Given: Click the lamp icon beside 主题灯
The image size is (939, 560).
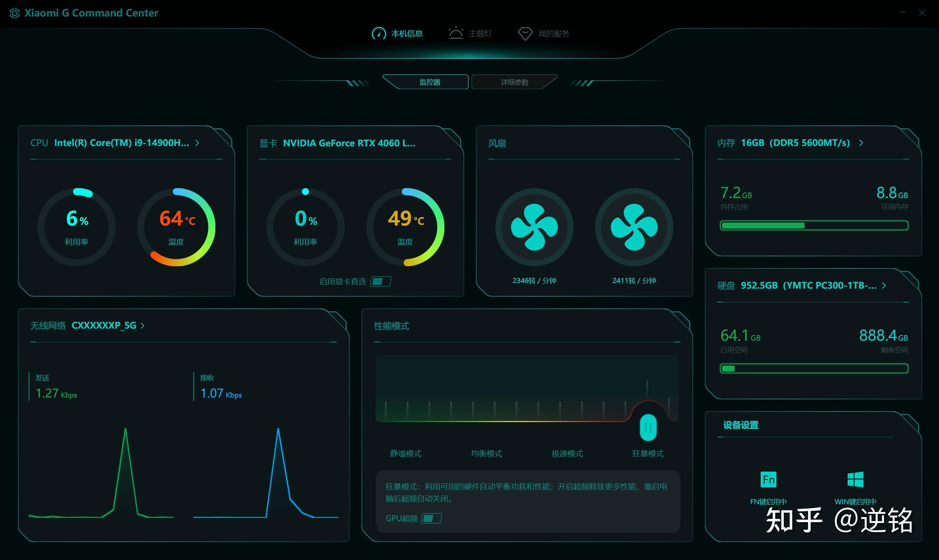Looking at the screenshot, I should point(456,33).
